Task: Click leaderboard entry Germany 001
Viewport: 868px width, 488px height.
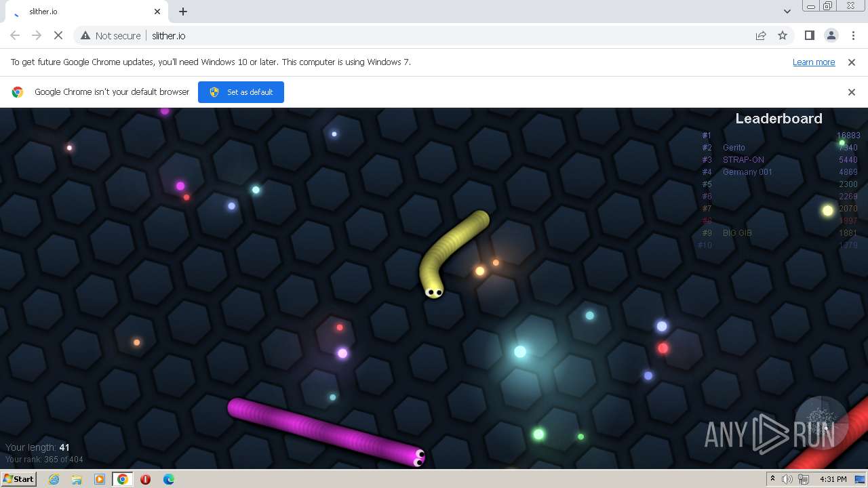Action: [747, 172]
